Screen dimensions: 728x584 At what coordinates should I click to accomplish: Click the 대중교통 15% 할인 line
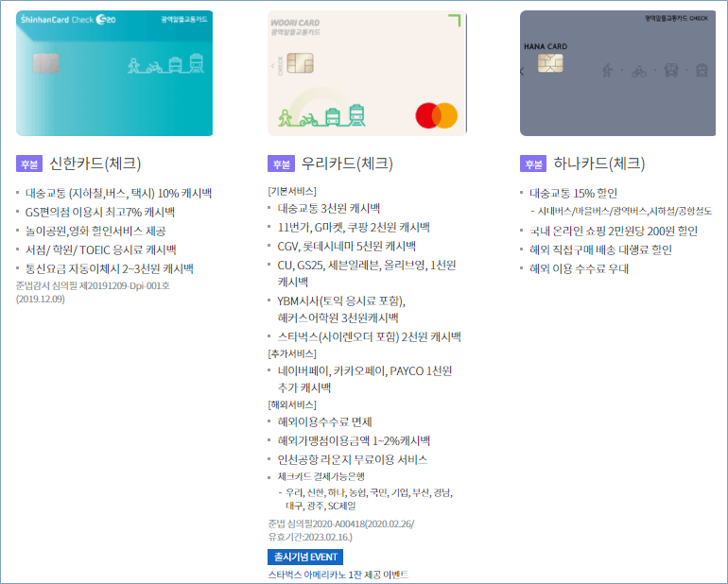pyautogui.click(x=573, y=193)
